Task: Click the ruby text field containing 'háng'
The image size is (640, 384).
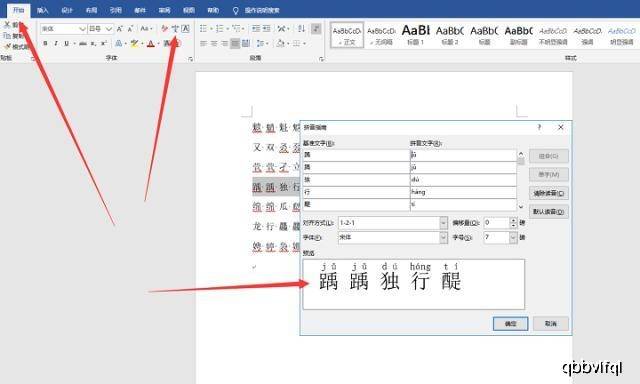Action: [463, 192]
